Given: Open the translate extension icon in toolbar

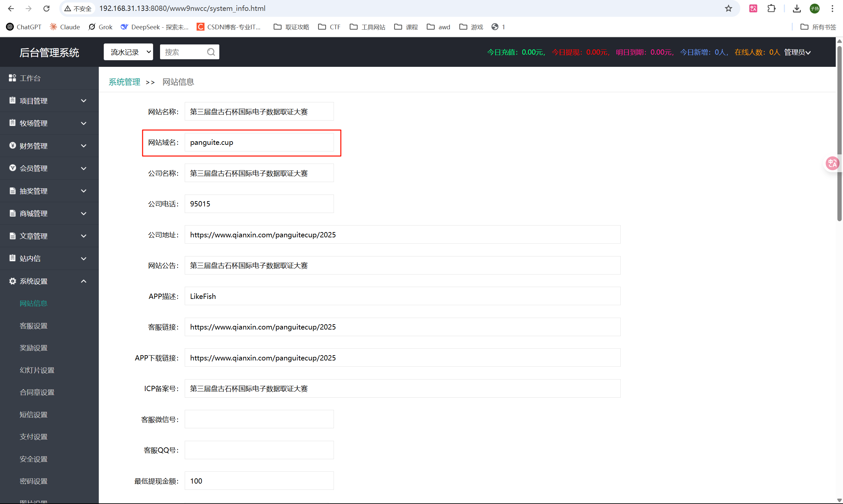Looking at the screenshot, I should pyautogui.click(x=753, y=9).
